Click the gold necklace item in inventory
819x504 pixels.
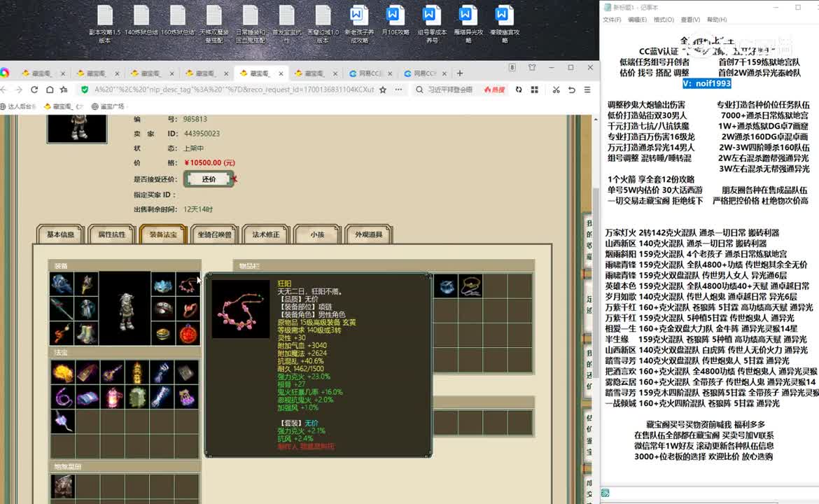470,286
